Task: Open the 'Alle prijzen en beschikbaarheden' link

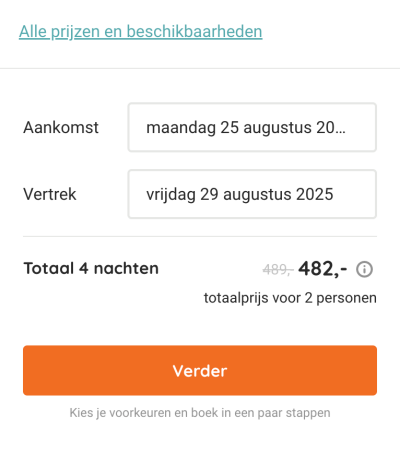Action: click(140, 32)
